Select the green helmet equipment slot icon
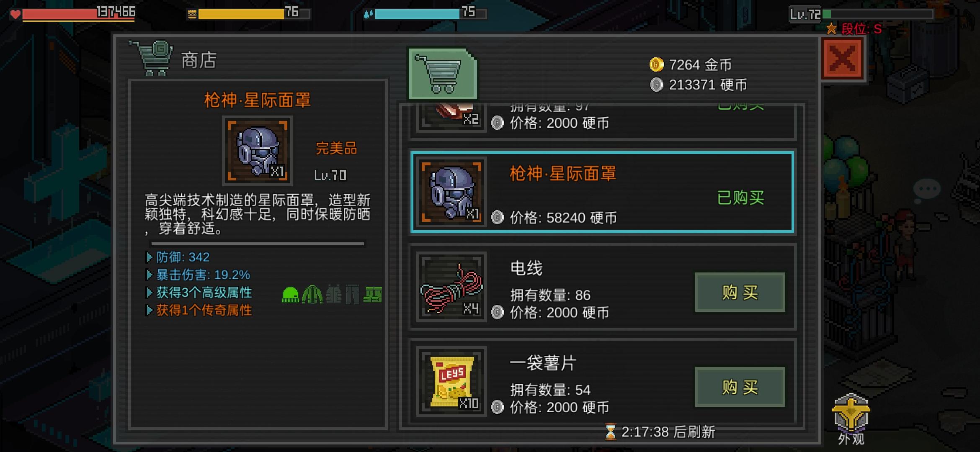The height and width of the screenshot is (452, 980). [291, 295]
